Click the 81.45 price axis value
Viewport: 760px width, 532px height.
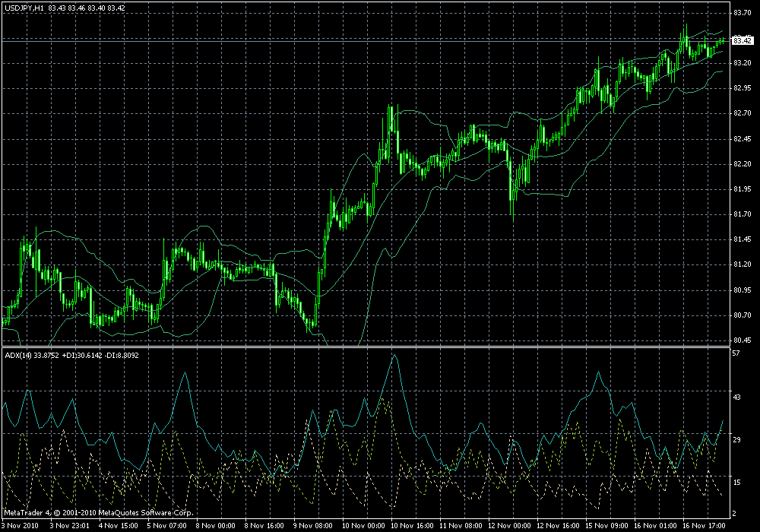[x=742, y=239]
